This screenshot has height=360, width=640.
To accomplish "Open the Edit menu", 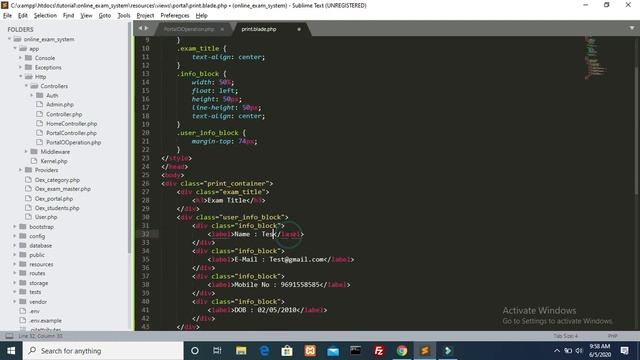I will pos(23,16).
